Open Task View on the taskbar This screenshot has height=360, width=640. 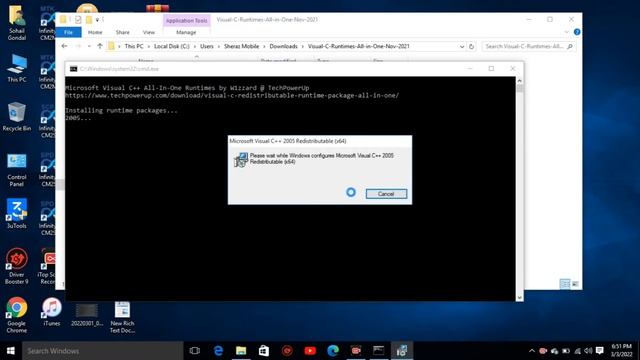coord(195,351)
